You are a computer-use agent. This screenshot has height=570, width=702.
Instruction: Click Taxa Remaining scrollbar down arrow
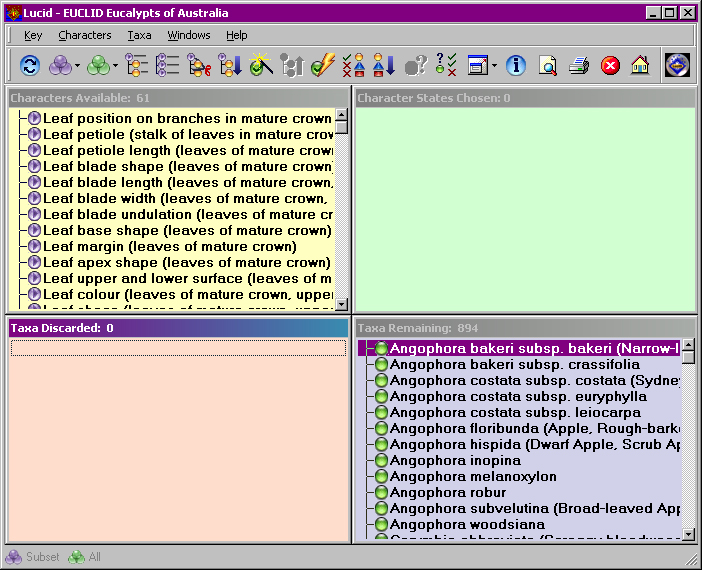point(689,534)
